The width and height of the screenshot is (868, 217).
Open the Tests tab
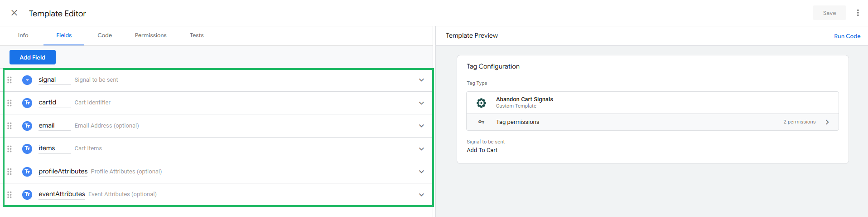(197, 35)
